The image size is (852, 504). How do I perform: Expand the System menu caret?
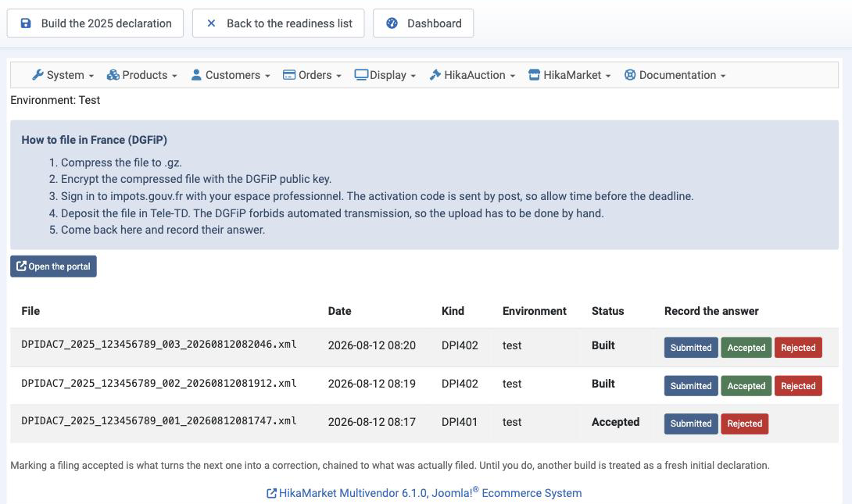[x=91, y=76]
